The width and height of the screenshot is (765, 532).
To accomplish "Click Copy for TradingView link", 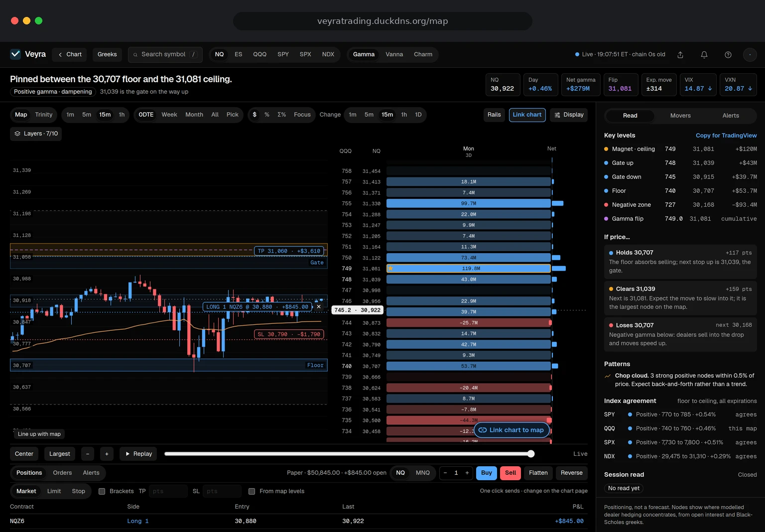I will 726,135.
